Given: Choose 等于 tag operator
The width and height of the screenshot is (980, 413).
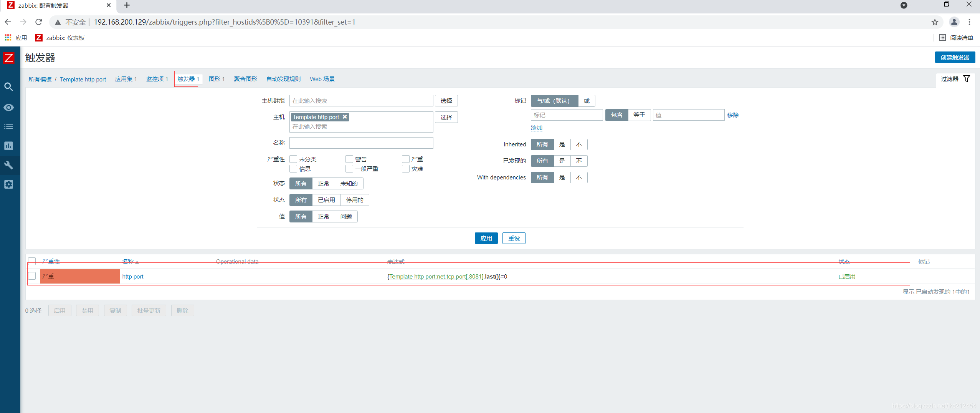Looking at the screenshot, I should click(x=639, y=115).
